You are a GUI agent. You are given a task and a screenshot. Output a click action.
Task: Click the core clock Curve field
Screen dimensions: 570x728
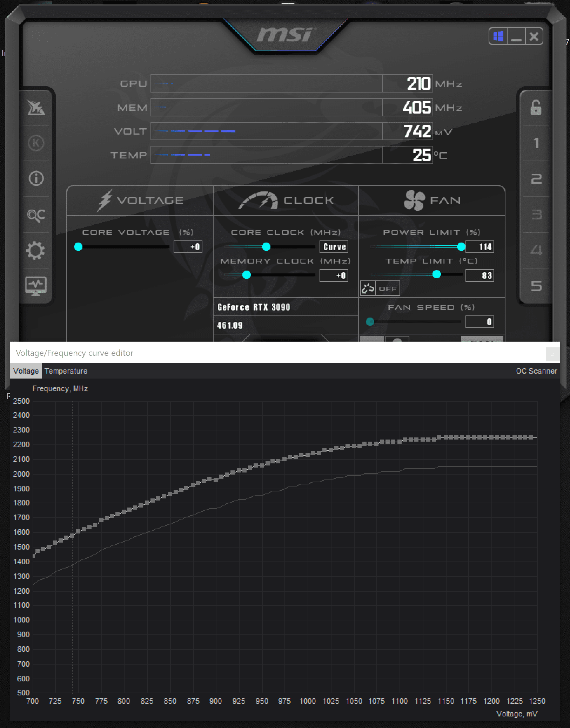point(334,247)
